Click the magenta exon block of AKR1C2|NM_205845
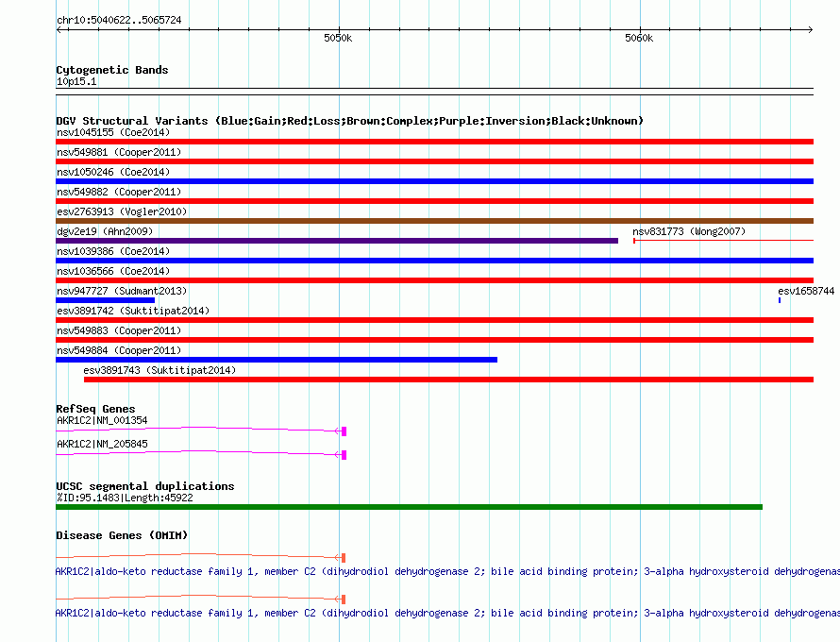The height and width of the screenshot is (642, 840). coord(344,455)
